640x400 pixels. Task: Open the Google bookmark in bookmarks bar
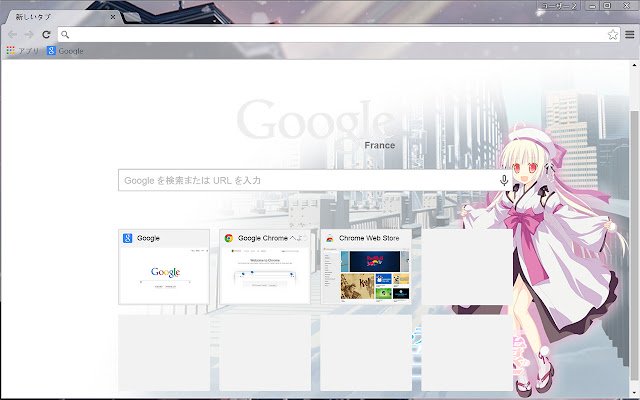pos(65,51)
